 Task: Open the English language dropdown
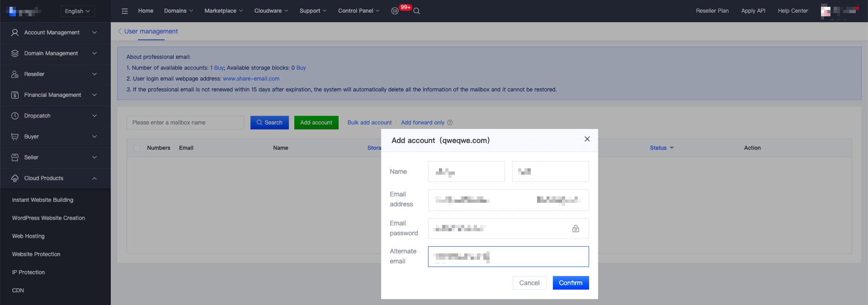(77, 11)
